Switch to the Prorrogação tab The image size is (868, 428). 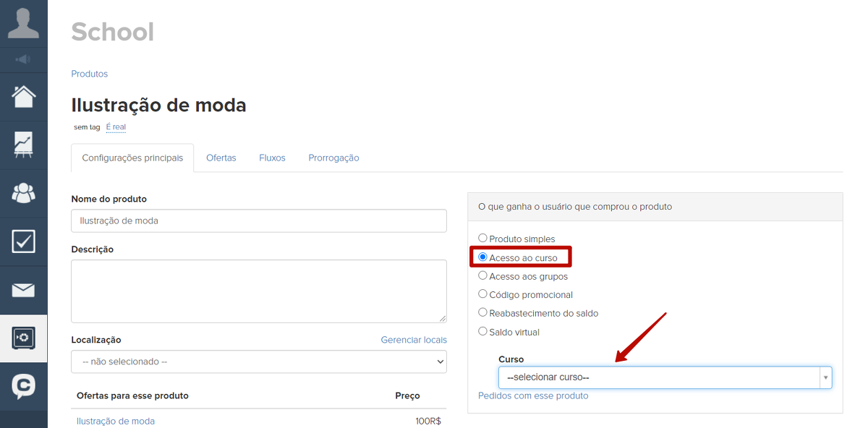pos(333,158)
